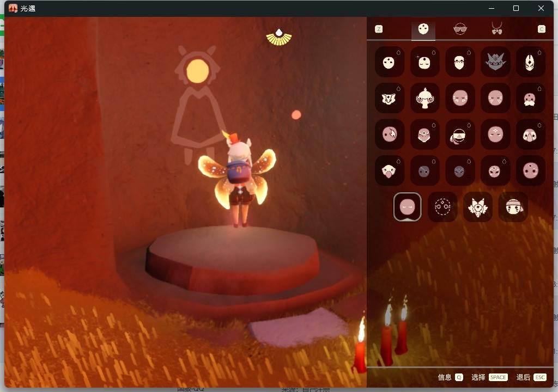Screen dimensions: 558x392
Task: Choose the narrow white mask with diamond mark
Action: (530, 62)
